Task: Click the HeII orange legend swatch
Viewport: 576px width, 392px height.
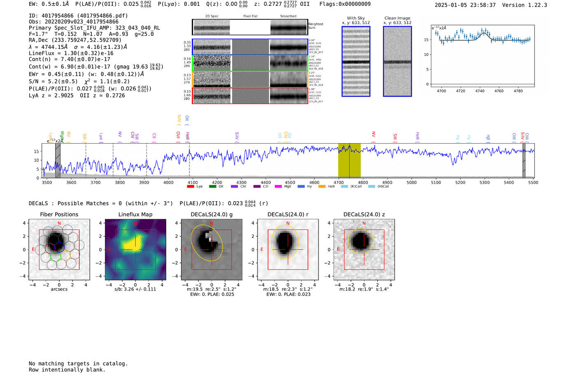Action: (322, 186)
